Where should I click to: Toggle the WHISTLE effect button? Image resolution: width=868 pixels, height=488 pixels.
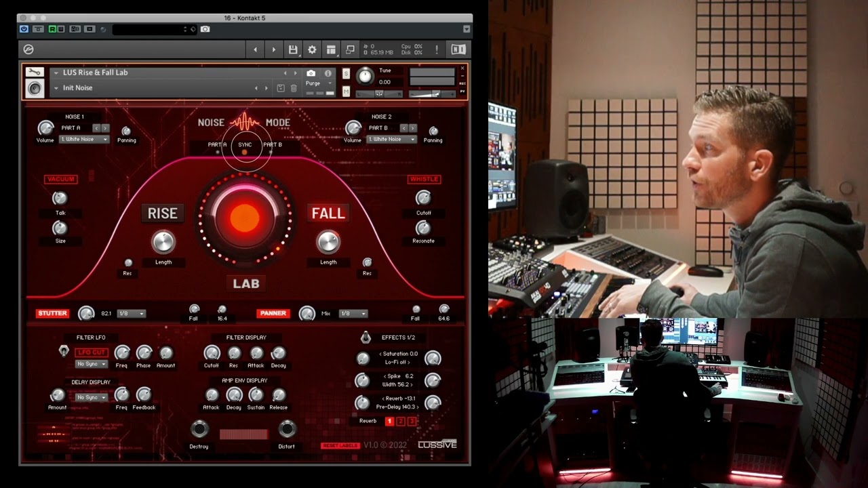click(425, 179)
